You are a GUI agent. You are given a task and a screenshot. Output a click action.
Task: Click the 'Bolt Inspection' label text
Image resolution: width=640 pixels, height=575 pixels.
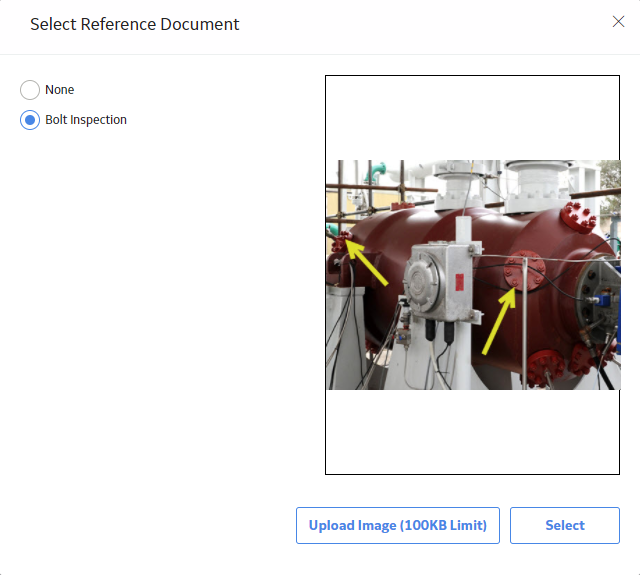click(x=86, y=120)
